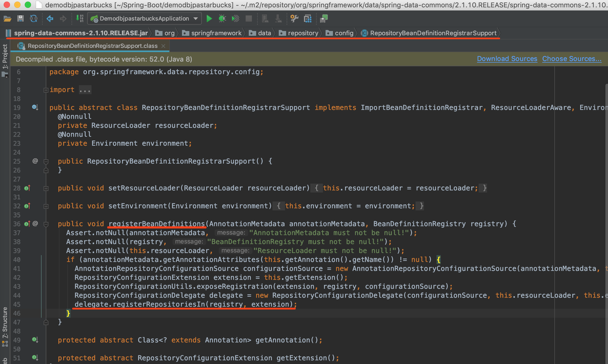Expand the folded import block
The image size is (608, 364).
46,90
